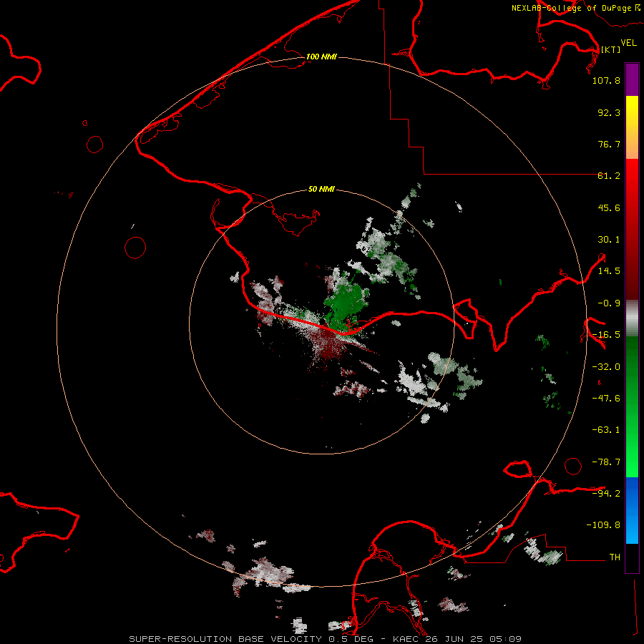644x644 pixels.
Task: Pick the yellow segment of the color bar
Action: pos(632,109)
